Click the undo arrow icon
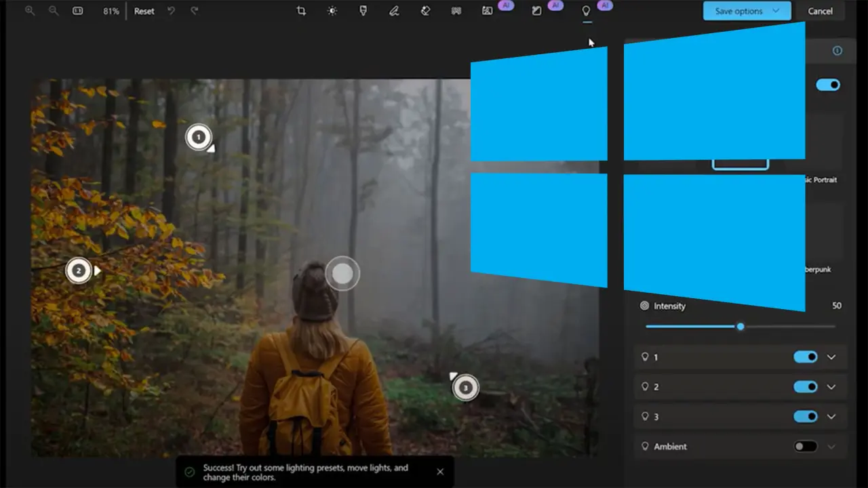This screenshot has height=488, width=868. point(172,11)
